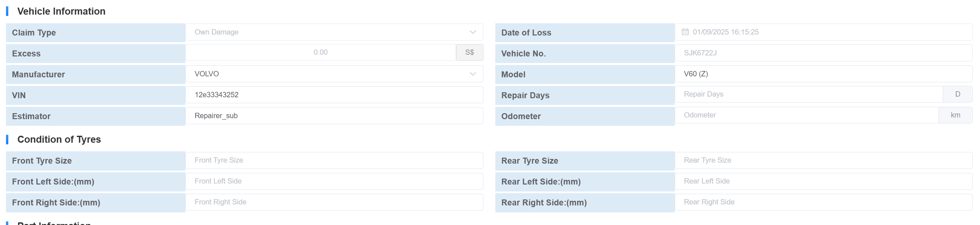The height and width of the screenshot is (225, 980).
Task: Click the Rear Tyre Size input
Action: 823,160
